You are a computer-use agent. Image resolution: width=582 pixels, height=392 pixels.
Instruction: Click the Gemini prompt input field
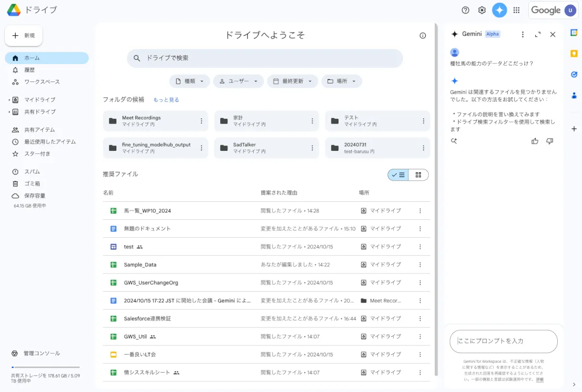pyautogui.click(x=503, y=341)
